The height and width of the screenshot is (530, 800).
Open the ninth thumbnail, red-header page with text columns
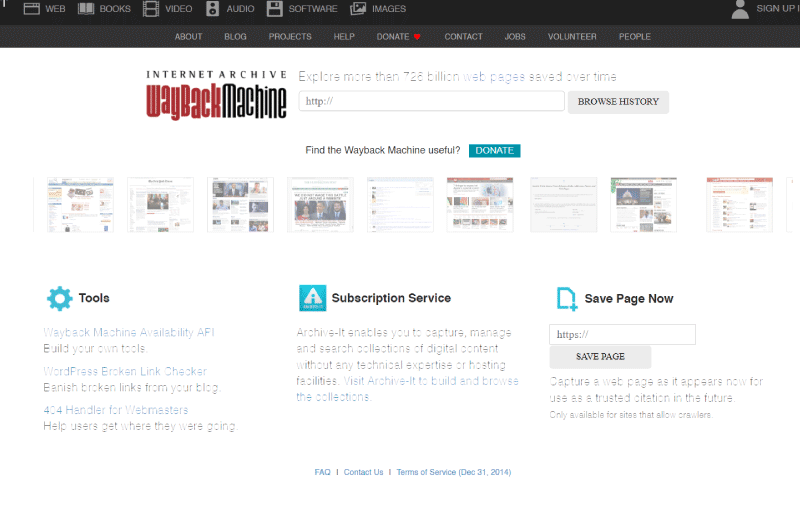740,205
